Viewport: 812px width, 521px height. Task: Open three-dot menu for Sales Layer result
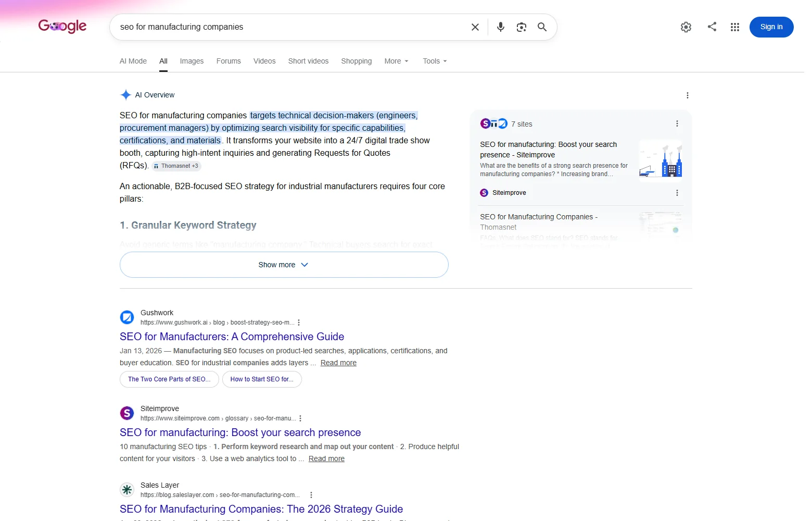click(311, 495)
